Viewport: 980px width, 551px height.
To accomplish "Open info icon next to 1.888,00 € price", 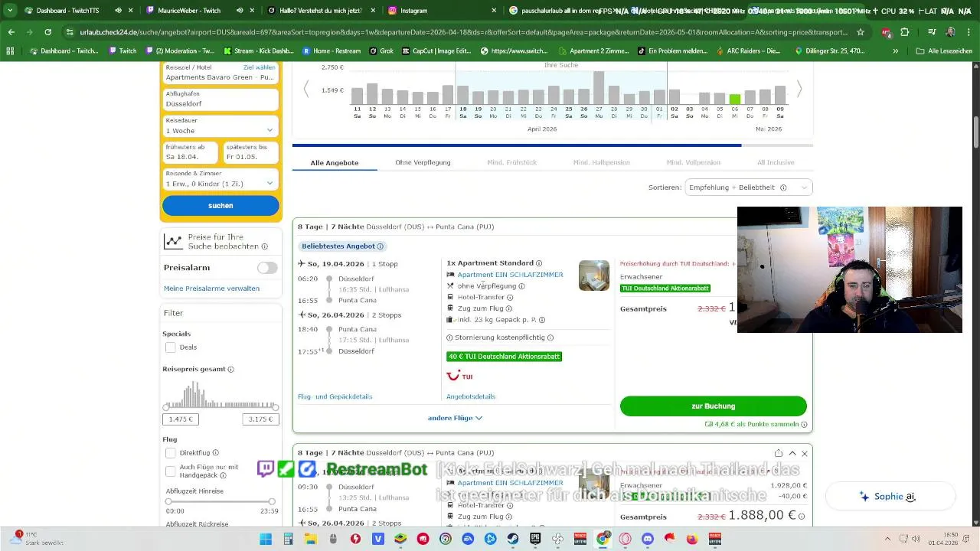I will [802, 517].
